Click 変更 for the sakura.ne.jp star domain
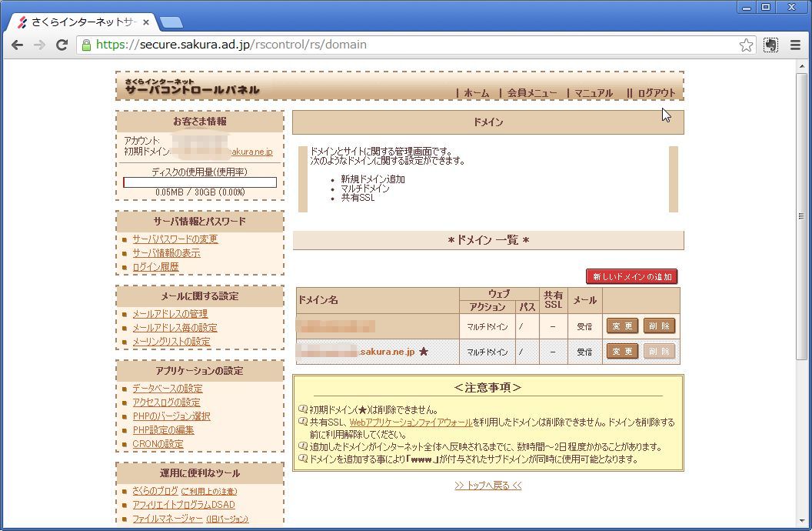 coord(622,352)
